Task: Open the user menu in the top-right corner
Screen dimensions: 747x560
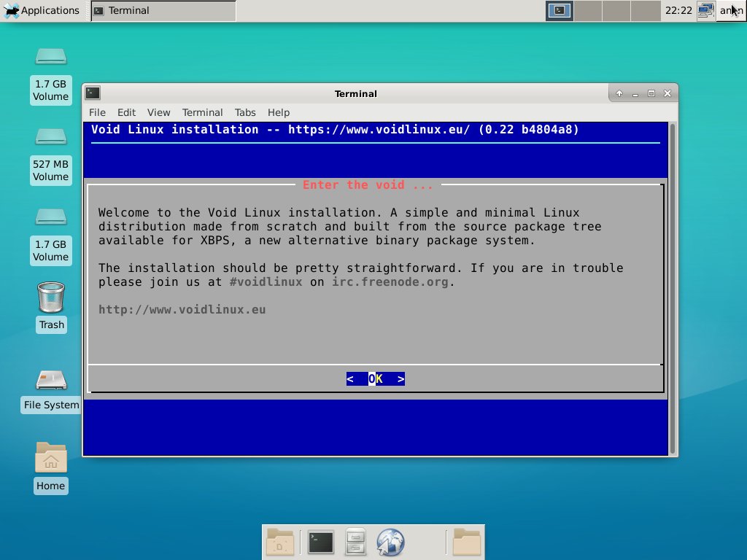Action: [x=731, y=10]
